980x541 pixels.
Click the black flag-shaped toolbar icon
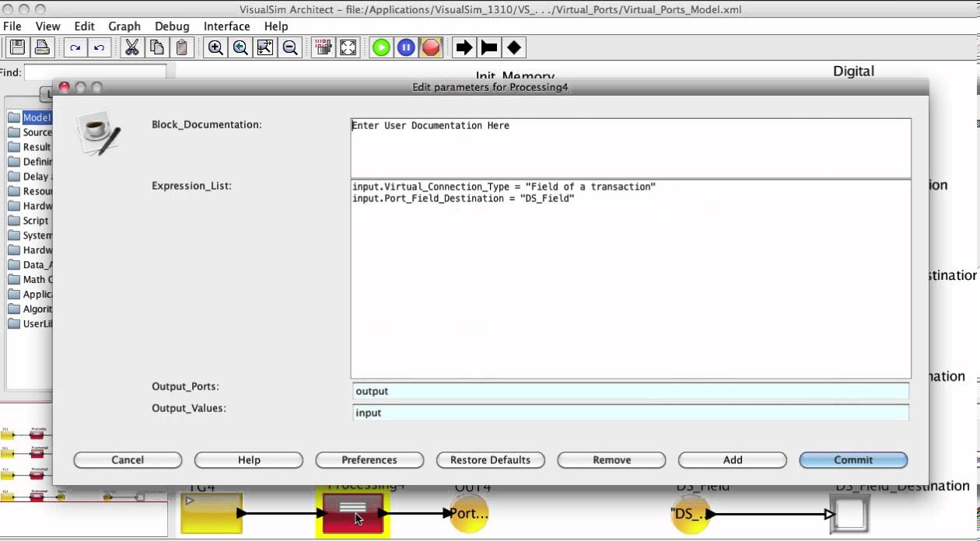tap(489, 47)
